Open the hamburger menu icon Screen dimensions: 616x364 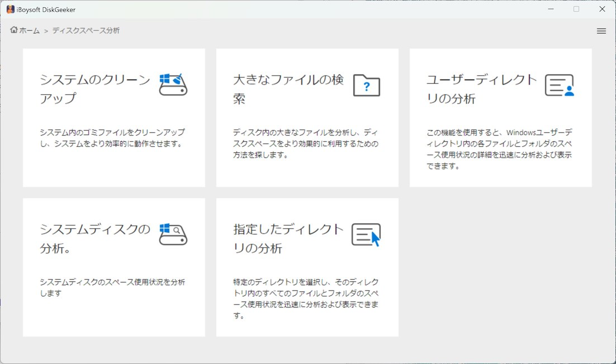[601, 31]
